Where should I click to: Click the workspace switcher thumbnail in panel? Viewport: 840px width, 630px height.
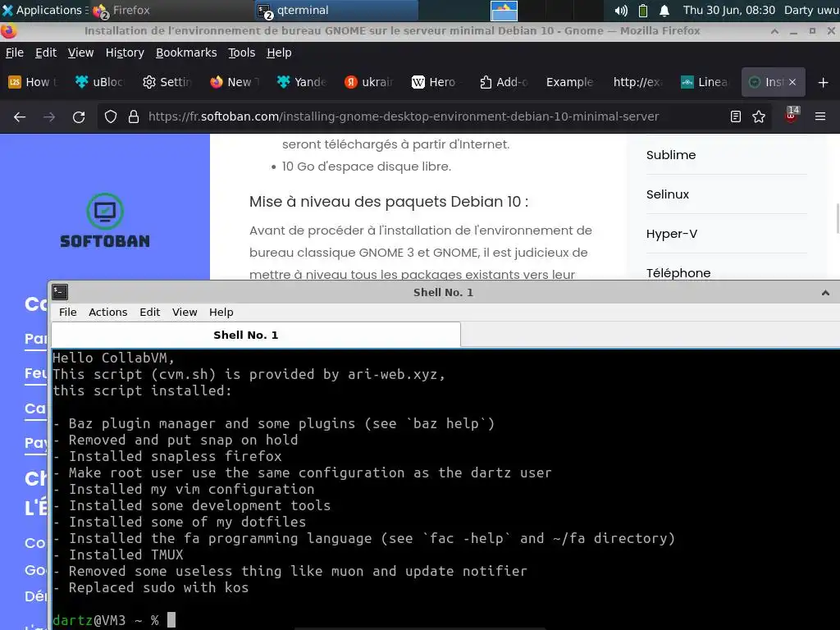coord(504,11)
